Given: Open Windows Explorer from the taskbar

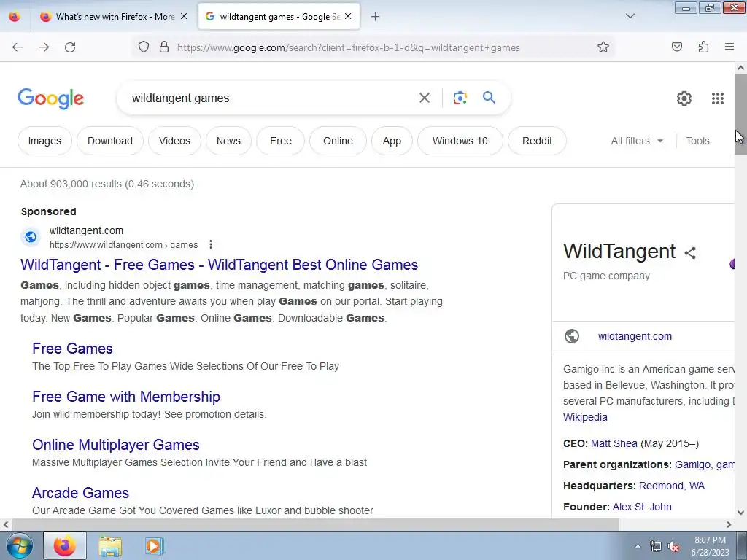Looking at the screenshot, I should (110, 545).
